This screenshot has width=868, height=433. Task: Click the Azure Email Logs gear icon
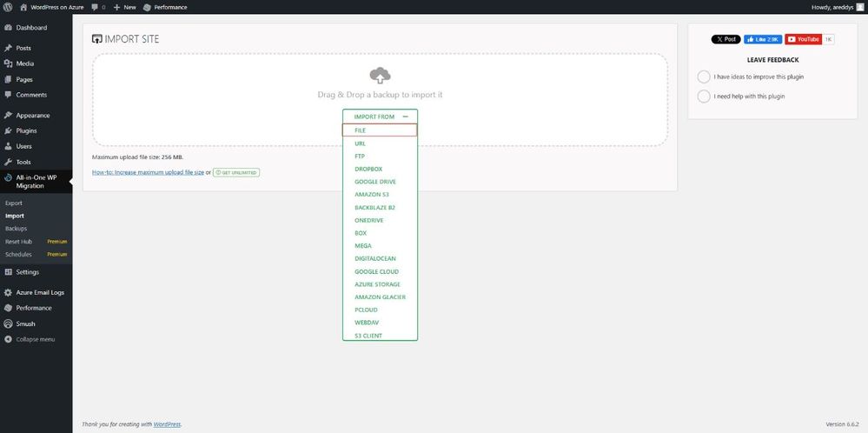click(x=8, y=292)
